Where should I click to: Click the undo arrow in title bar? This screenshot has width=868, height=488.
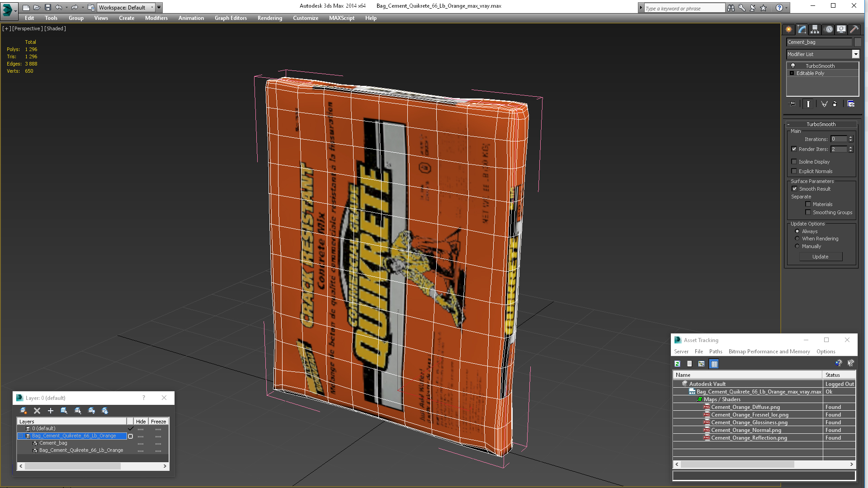pyautogui.click(x=58, y=7)
